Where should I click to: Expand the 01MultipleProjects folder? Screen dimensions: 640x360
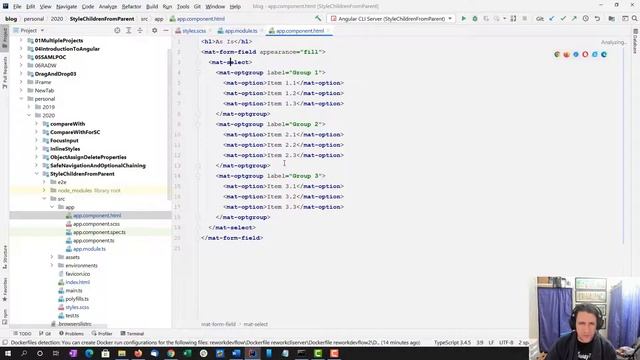(21, 40)
